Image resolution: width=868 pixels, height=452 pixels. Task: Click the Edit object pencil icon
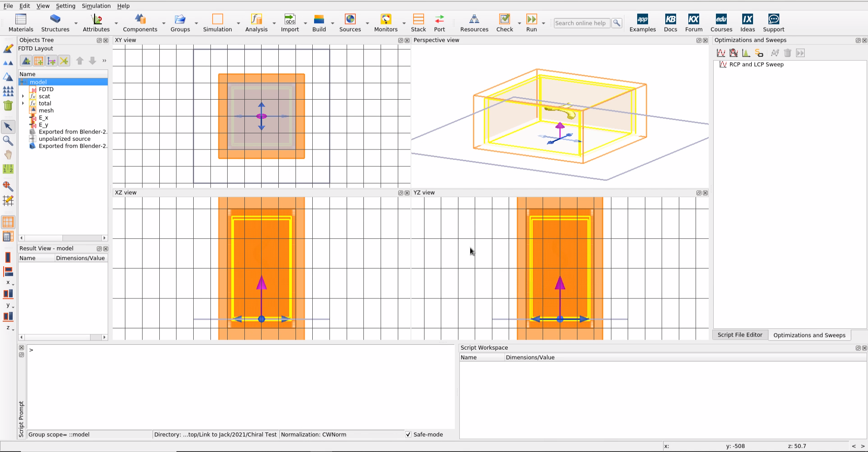8,48
